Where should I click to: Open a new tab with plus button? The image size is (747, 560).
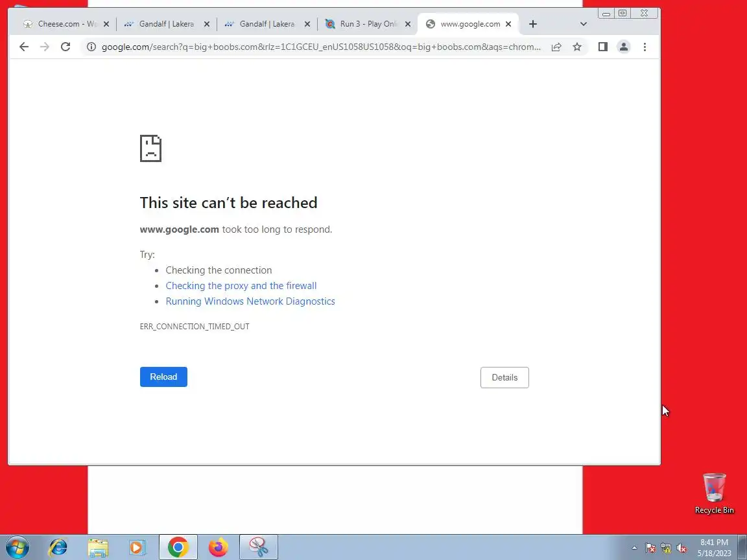coord(533,24)
